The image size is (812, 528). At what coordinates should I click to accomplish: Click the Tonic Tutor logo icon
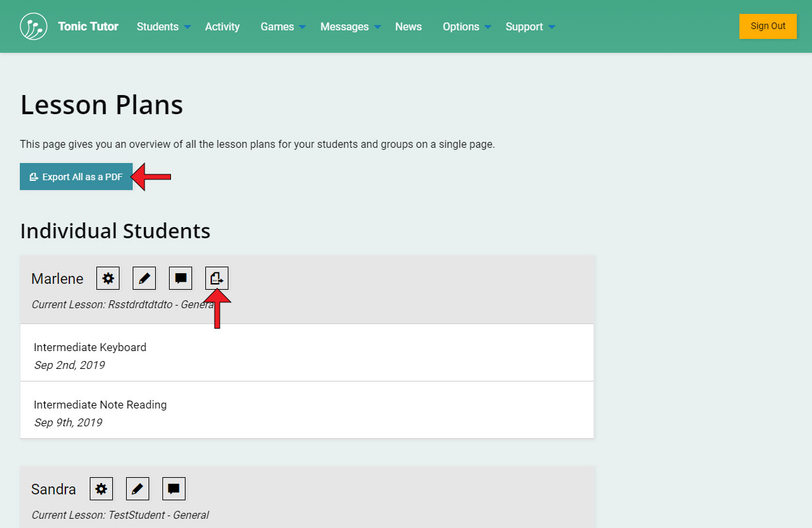[x=34, y=26]
